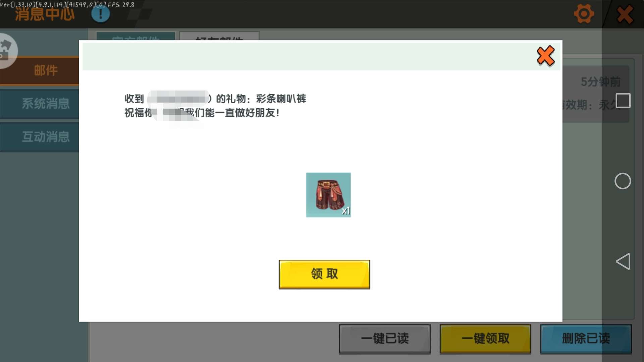Click the yellow 领取 claim button
The image size is (644, 362).
324,274
